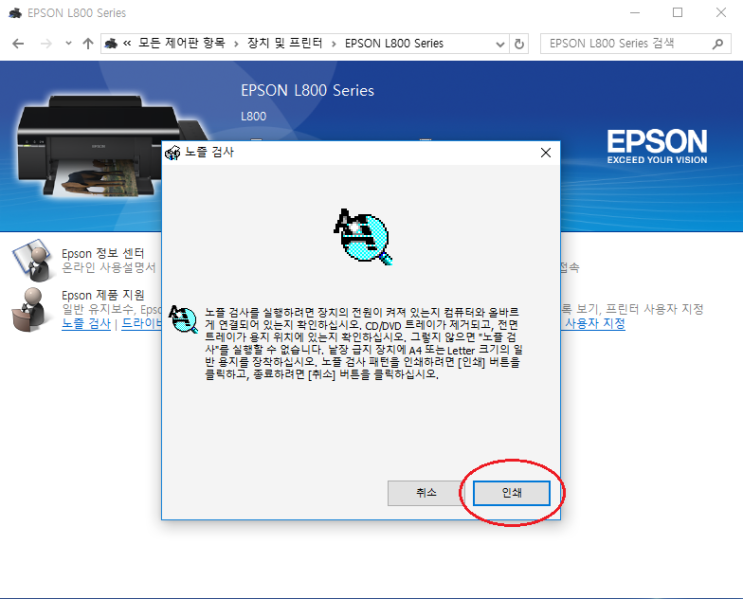743x599 pixels.
Task: Click the Epson 제품 지원 heading
Action: coord(103,295)
